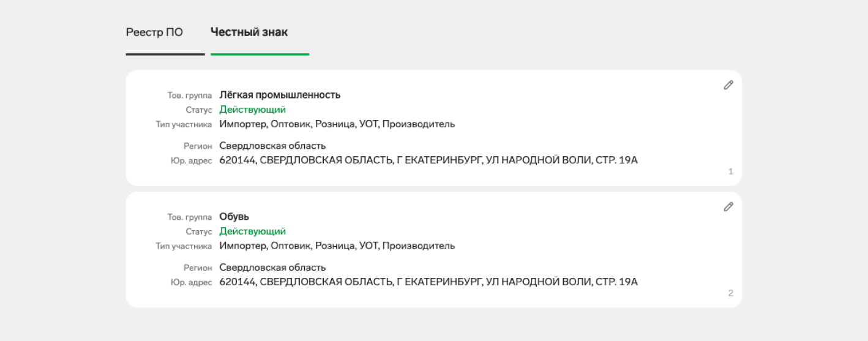Click Свердловская область region in Обувь card
This screenshot has height=341, width=868.
click(272, 268)
